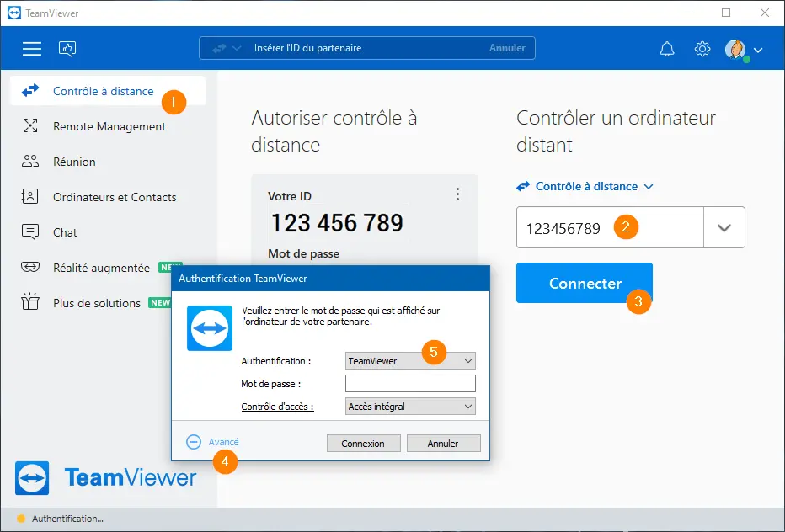Click Annuler in authentication dialog
The height and width of the screenshot is (532, 785).
tap(444, 444)
